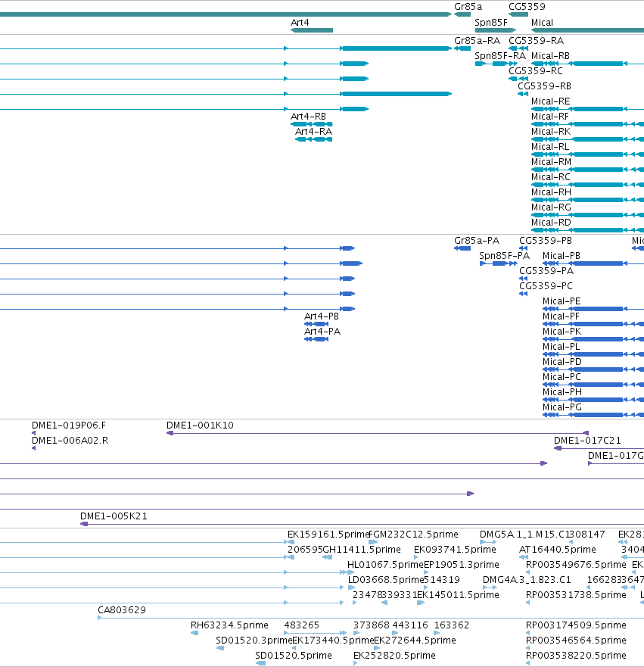This screenshot has width=644, height=667.
Task: Select the Mical-PG protein
Action: (593, 415)
